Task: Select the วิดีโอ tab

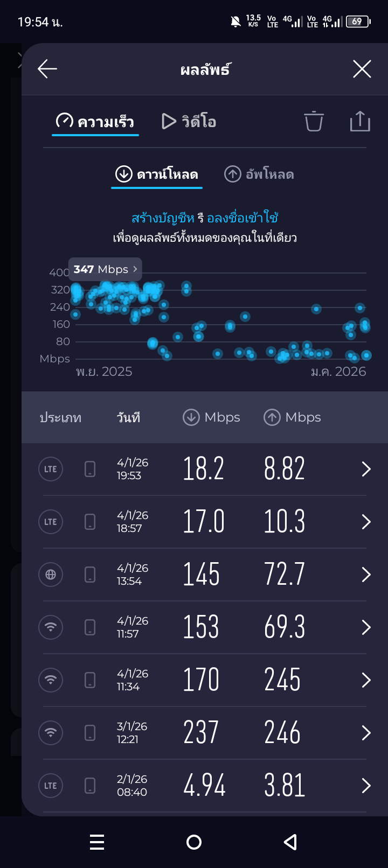Action: [189, 122]
